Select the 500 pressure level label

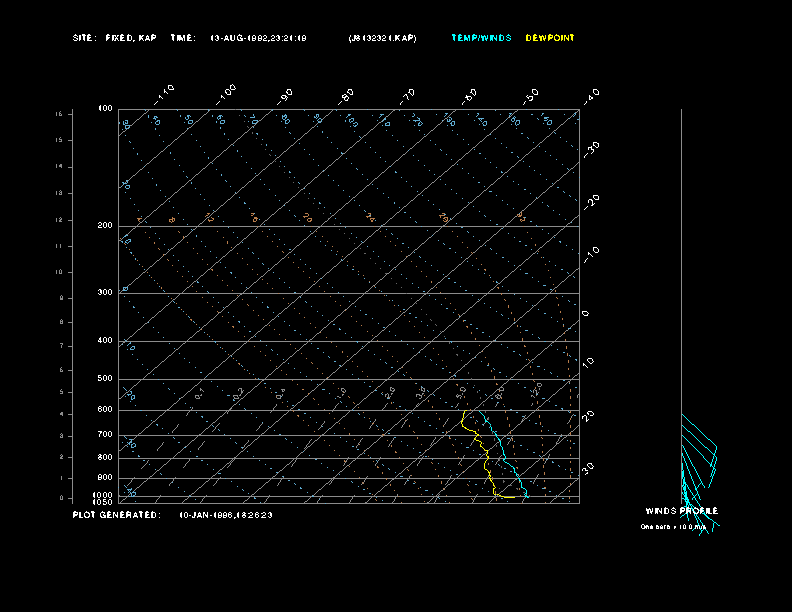[x=105, y=379]
